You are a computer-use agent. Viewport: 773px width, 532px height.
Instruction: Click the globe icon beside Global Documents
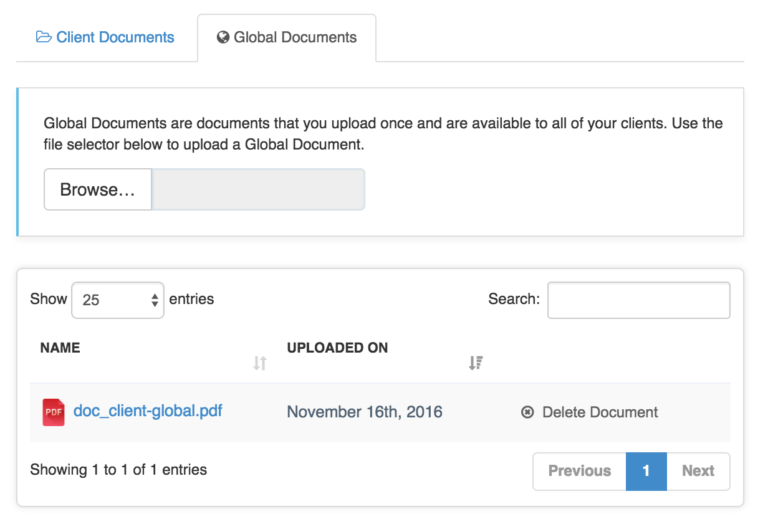pyautogui.click(x=223, y=37)
